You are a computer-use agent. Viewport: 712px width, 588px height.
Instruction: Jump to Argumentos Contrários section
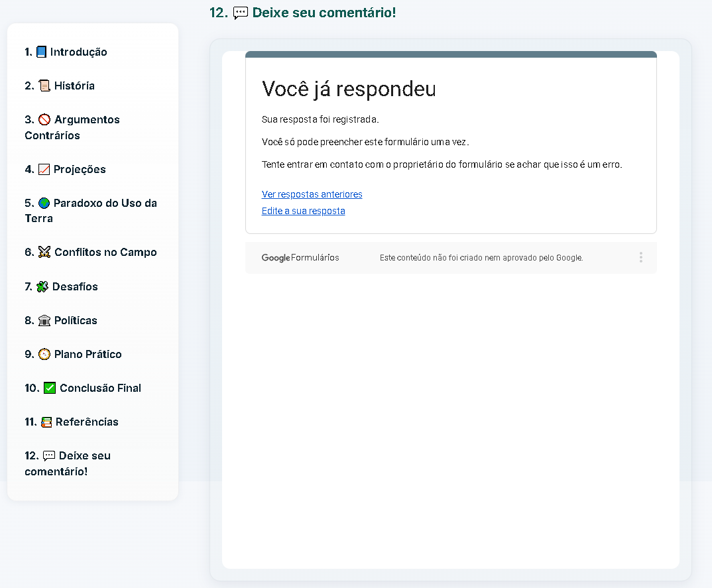[72, 127]
